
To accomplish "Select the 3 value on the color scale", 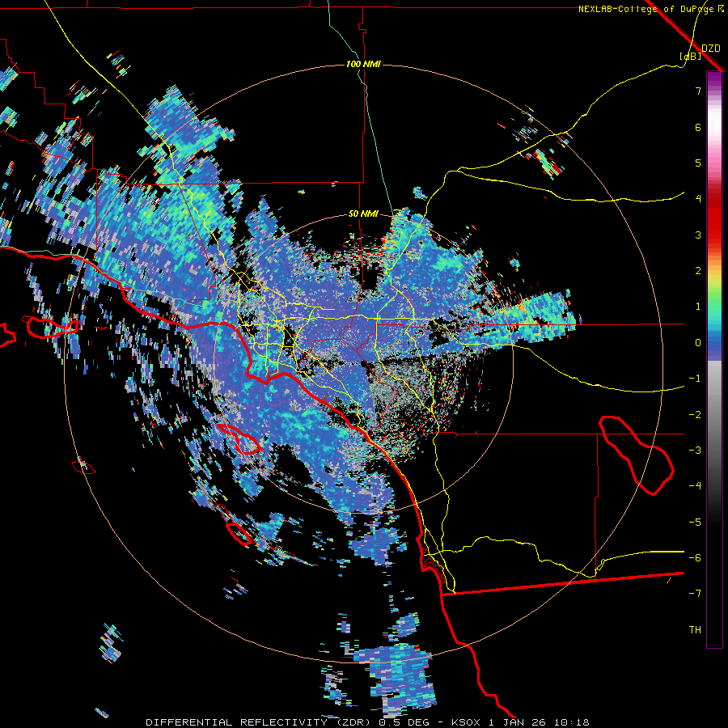I will (x=698, y=235).
